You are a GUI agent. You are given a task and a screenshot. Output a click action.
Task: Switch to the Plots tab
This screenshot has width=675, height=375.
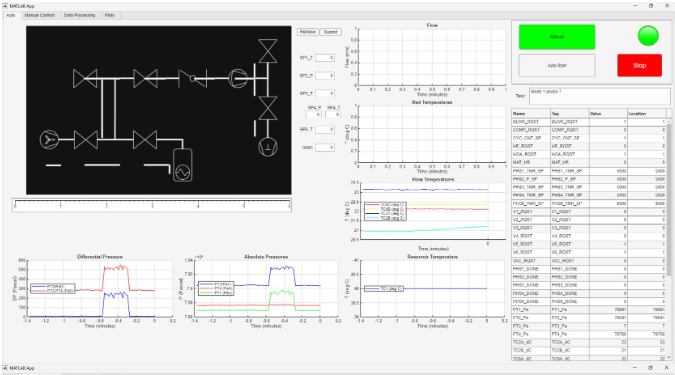point(110,15)
